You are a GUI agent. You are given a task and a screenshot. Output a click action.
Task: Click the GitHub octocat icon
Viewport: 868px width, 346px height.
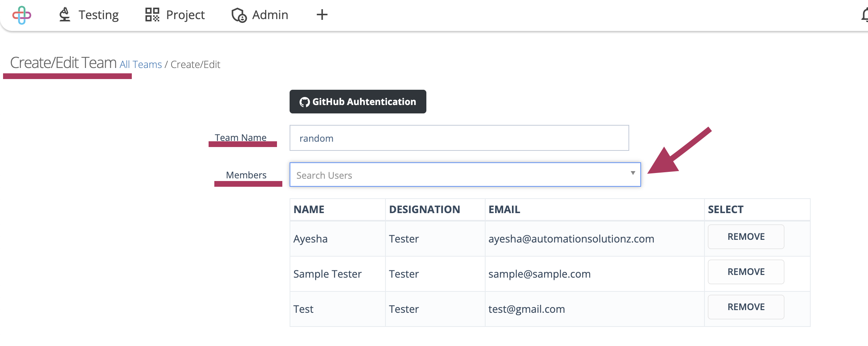click(x=304, y=102)
